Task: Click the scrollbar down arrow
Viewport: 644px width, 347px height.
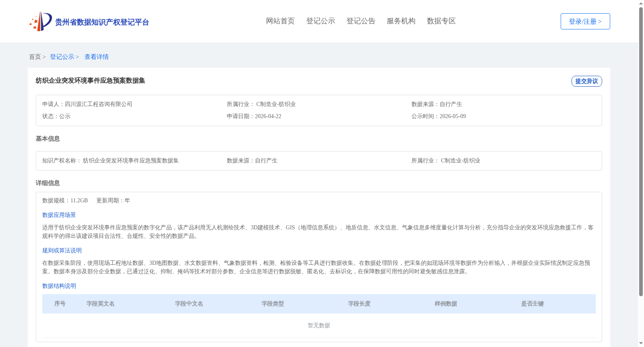Action: pos(641,343)
